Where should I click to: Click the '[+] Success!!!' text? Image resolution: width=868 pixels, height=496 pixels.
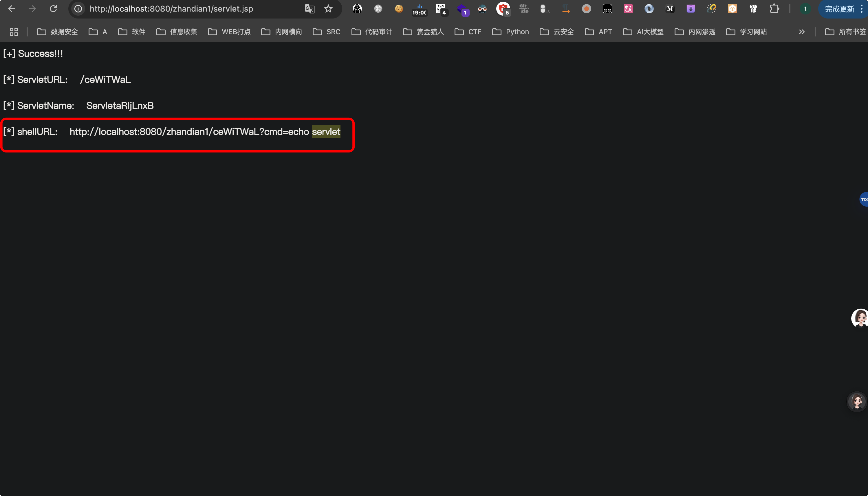(x=33, y=54)
